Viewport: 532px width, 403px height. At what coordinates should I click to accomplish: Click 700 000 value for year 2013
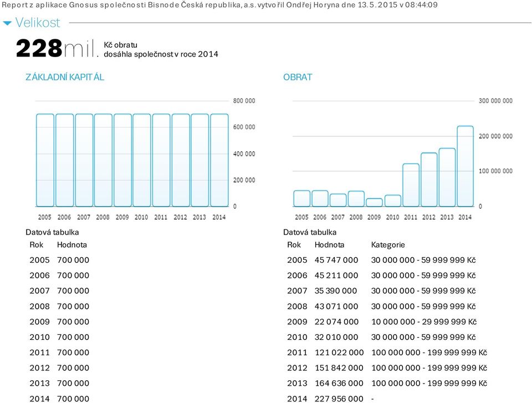coord(73,383)
